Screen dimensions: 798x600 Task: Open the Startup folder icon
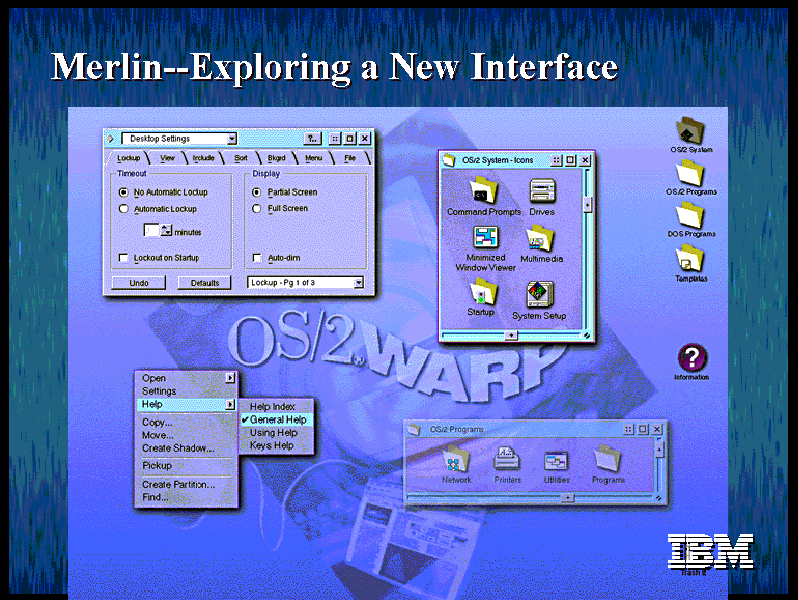coord(483,292)
